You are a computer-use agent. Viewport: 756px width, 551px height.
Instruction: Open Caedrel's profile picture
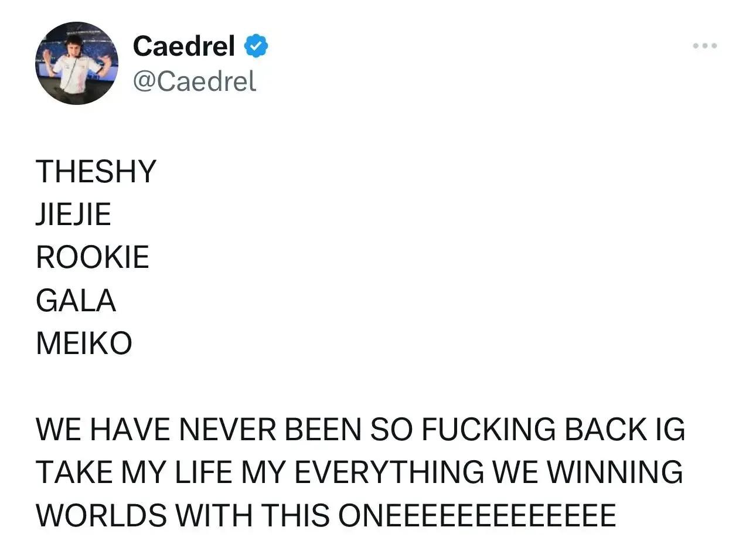(x=77, y=63)
